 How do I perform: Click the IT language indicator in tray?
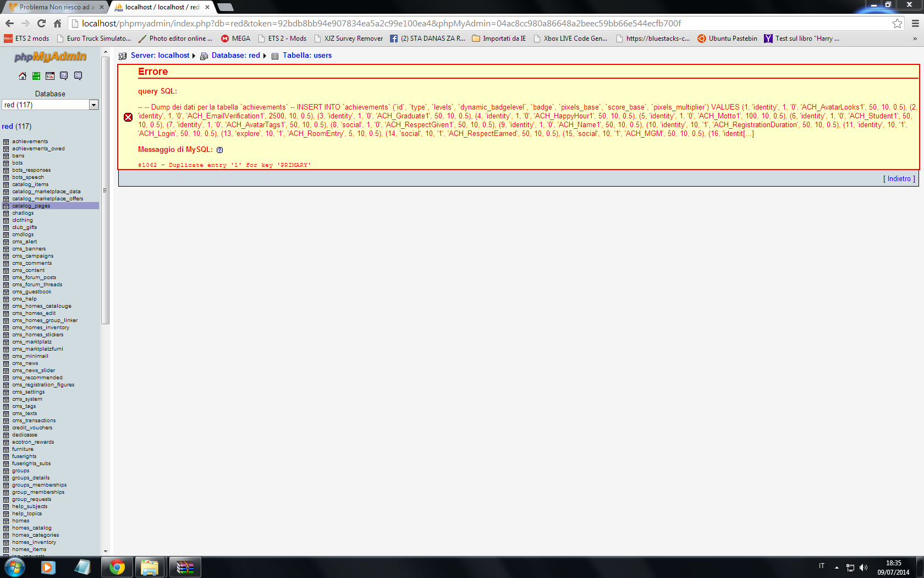[x=822, y=566]
